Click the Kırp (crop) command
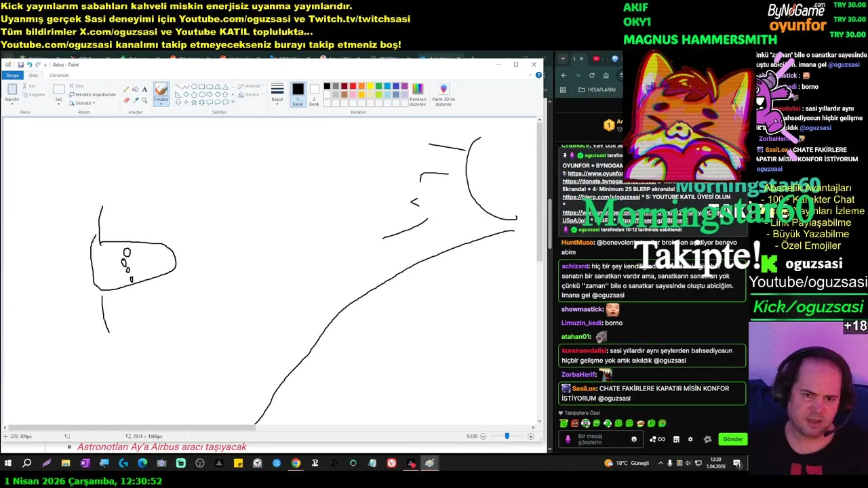 (77, 86)
